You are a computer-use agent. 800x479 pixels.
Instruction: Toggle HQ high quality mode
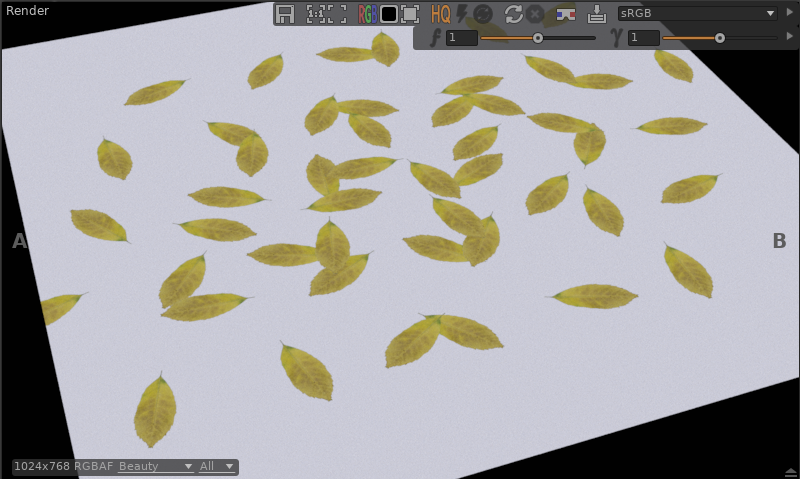[440, 14]
